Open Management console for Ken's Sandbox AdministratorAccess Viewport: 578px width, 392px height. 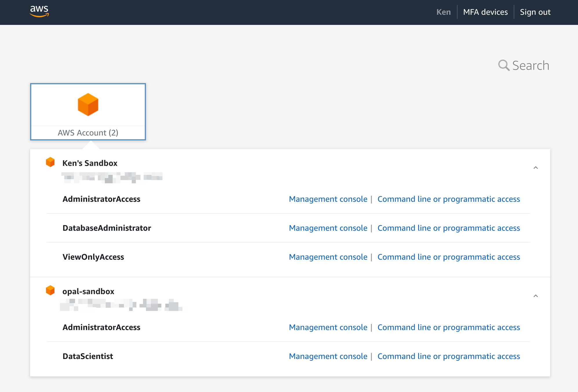tap(328, 199)
